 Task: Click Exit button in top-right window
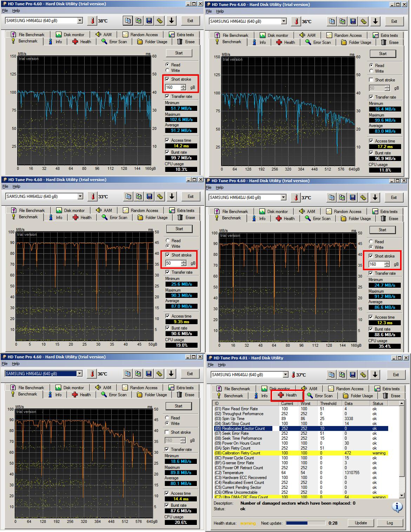pos(394,21)
